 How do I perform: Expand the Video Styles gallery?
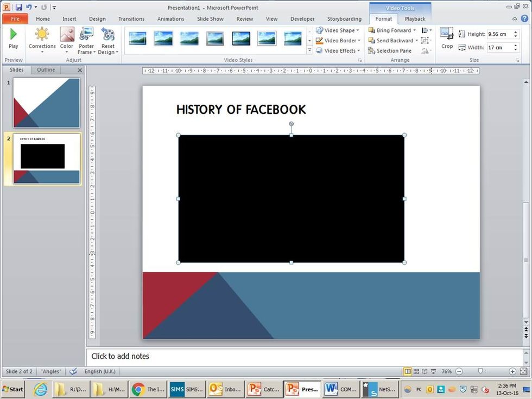[x=309, y=50]
